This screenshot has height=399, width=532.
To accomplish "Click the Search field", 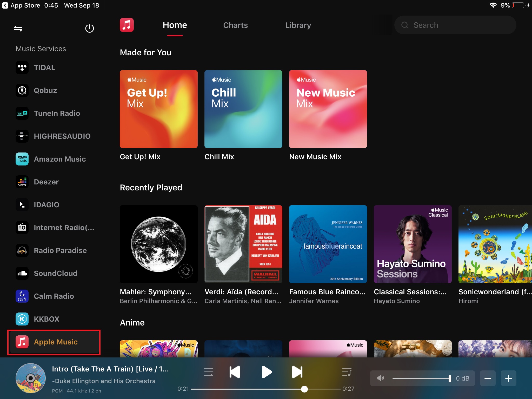I will (455, 25).
